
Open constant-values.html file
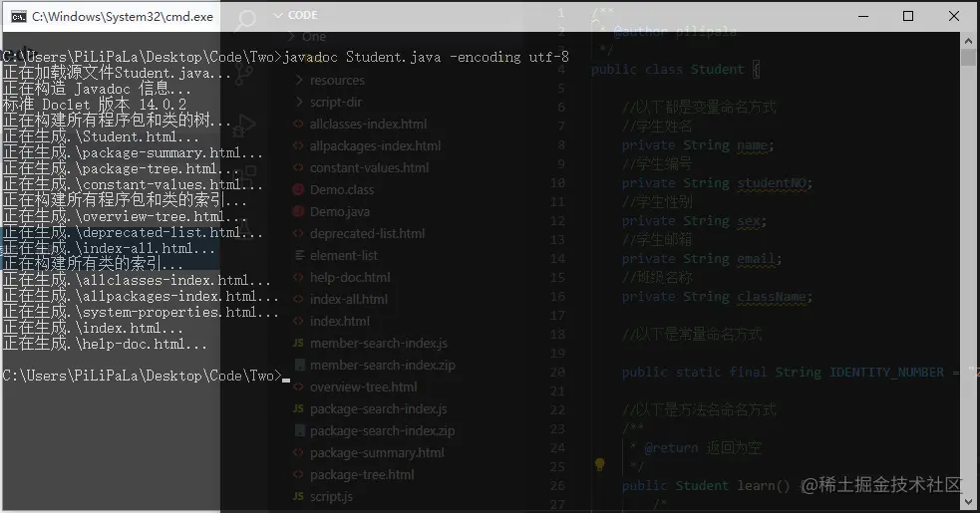point(361,167)
